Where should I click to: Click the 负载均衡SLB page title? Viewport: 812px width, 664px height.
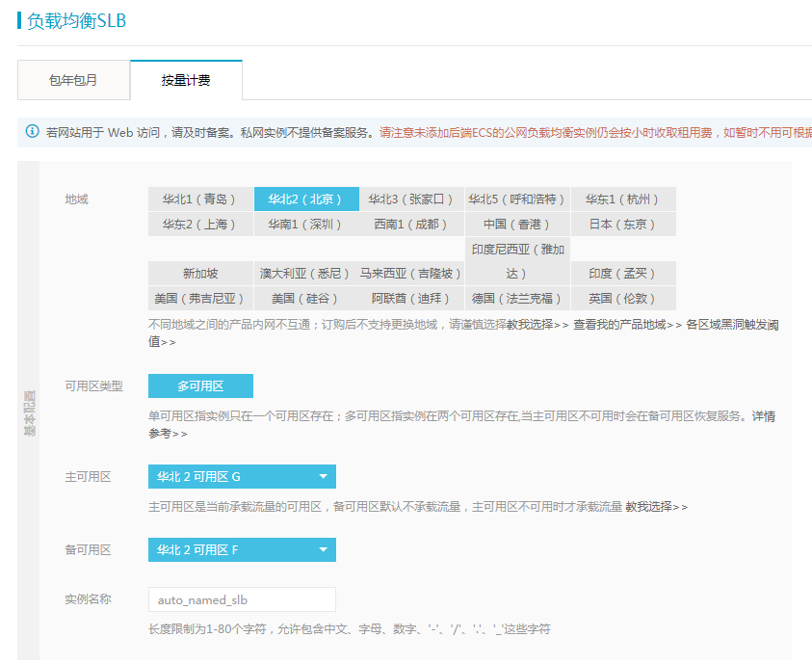pyautogui.click(x=77, y=20)
